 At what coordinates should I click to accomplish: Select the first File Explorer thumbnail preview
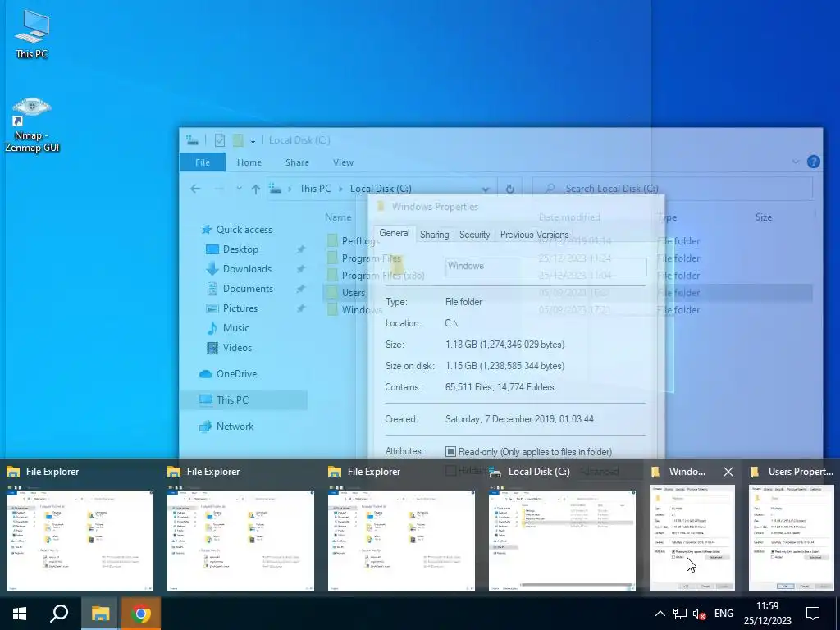pyautogui.click(x=80, y=540)
